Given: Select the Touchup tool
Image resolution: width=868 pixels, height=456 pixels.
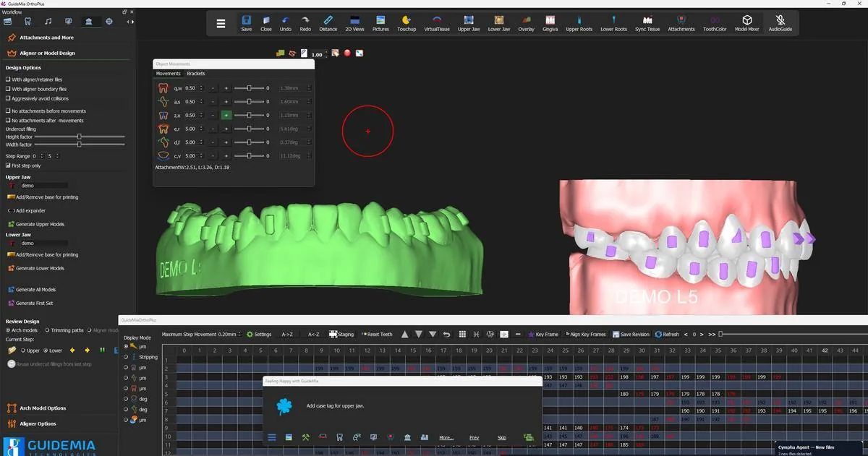Looking at the screenshot, I should (x=407, y=23).
